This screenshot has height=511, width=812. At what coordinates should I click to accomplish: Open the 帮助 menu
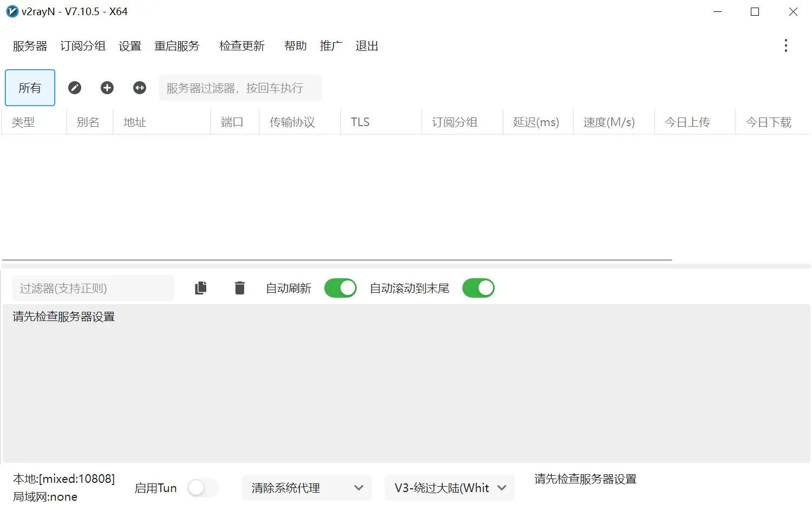coord(296,46)
